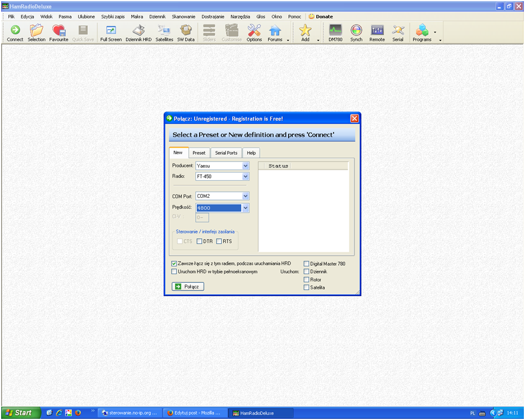Open Firefox from quick launch bar
The width and height of the screenshot is (525, 420).
coord(78,413)
